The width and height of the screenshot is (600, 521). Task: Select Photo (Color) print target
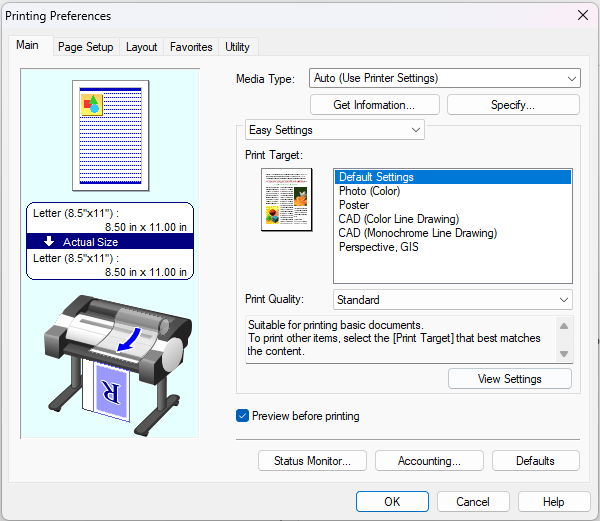(x=369, y=192)
